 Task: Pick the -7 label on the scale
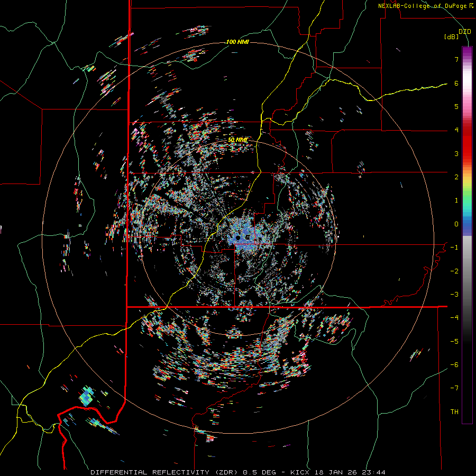(x=454, y=388)
